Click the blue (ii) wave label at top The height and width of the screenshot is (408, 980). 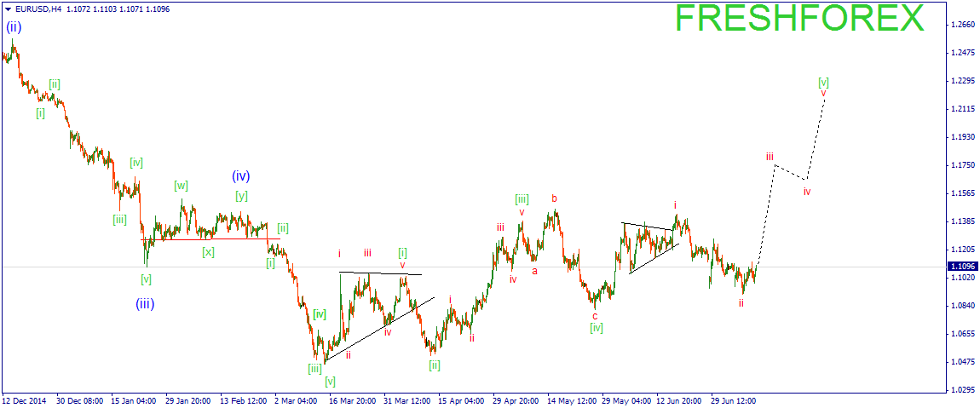tap(14, 27)
